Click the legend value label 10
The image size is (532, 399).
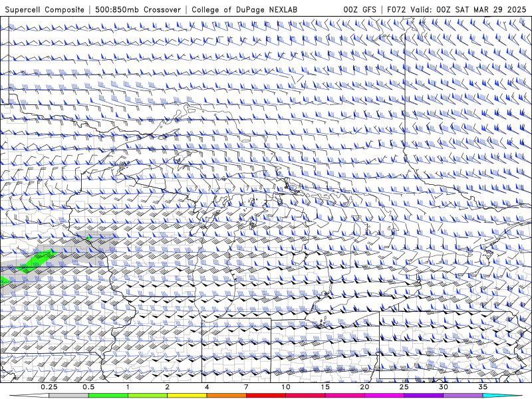(x=286, y=387)
